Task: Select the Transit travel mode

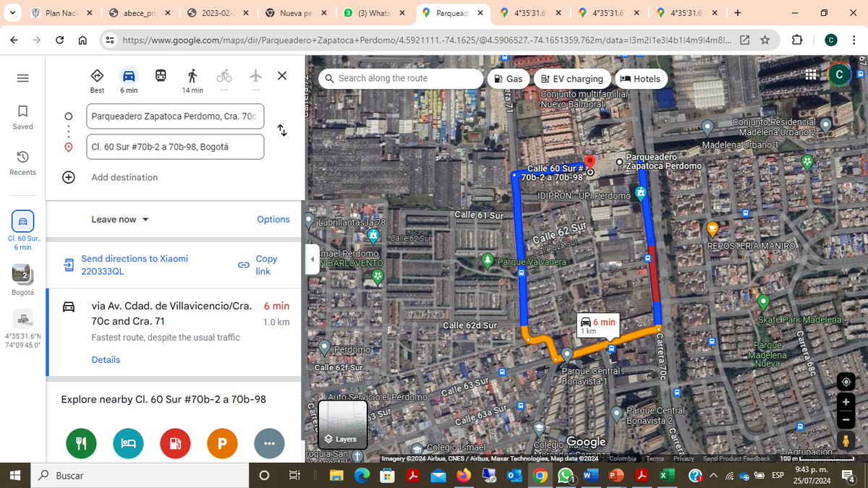Action: (x=161, y=75)
